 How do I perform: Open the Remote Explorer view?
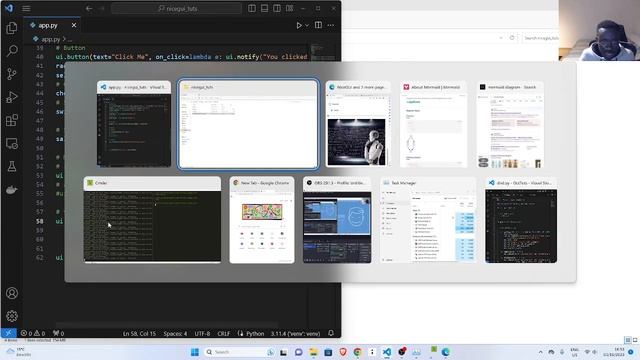12,143
